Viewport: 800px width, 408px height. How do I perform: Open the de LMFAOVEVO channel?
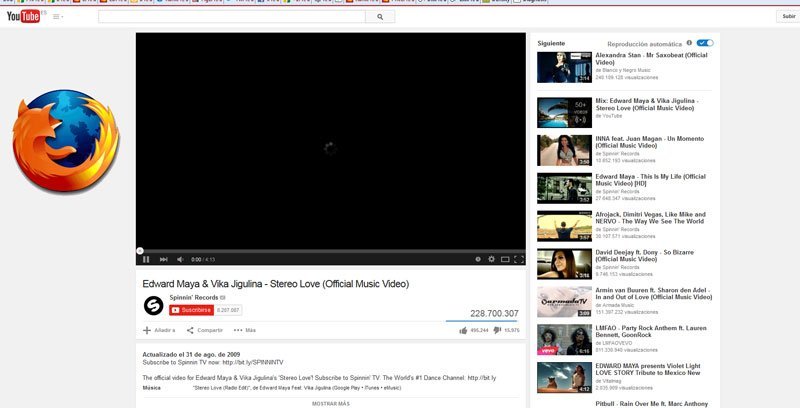(614, 343)
